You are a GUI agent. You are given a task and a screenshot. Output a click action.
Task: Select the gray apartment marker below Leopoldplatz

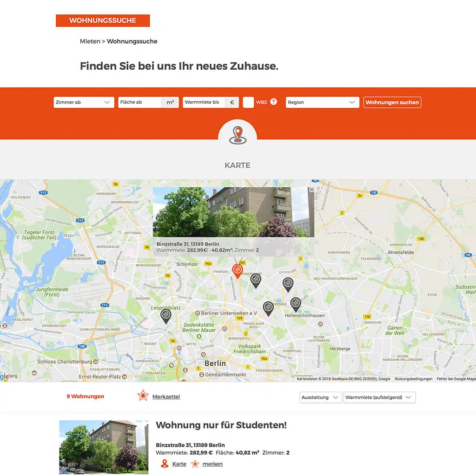[166, 316]
